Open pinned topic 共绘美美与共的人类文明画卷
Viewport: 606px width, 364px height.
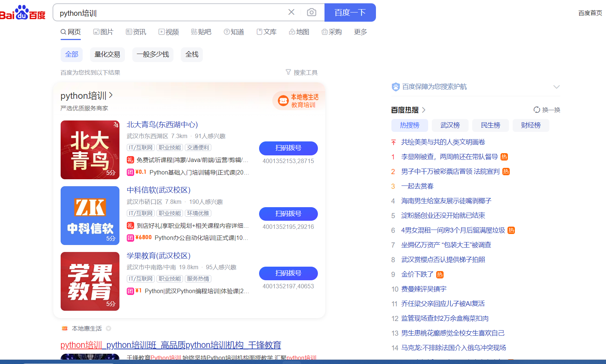tap(443, 142)
